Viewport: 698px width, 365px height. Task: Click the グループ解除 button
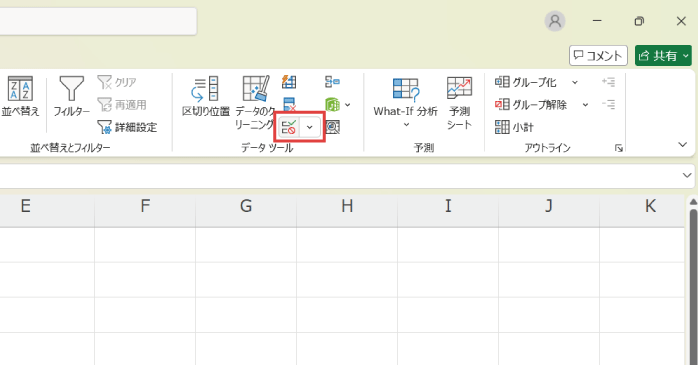point(531,105)
